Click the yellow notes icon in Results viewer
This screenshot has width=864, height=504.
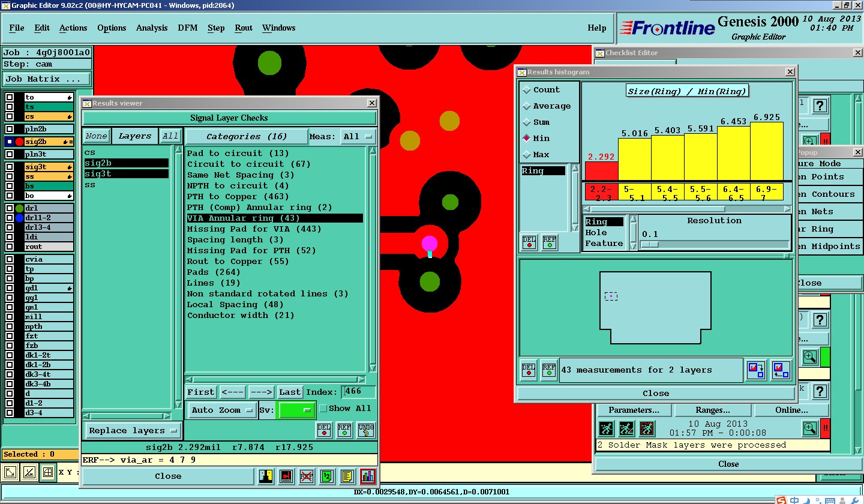pos(347,476)
